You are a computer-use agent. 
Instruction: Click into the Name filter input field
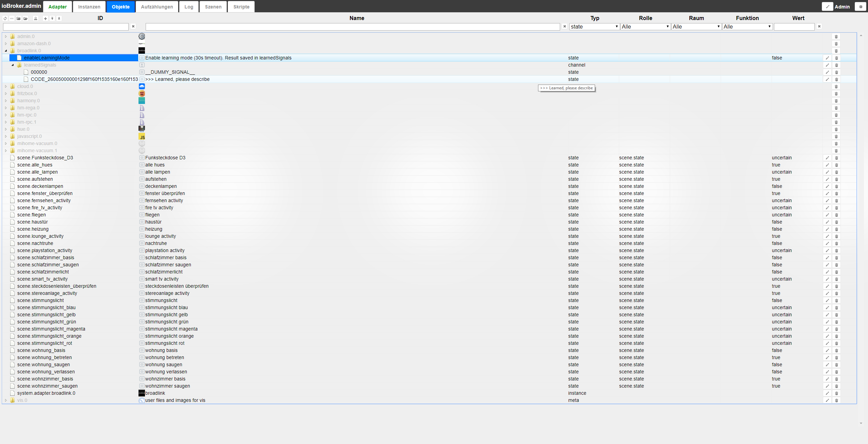[352, 27]
